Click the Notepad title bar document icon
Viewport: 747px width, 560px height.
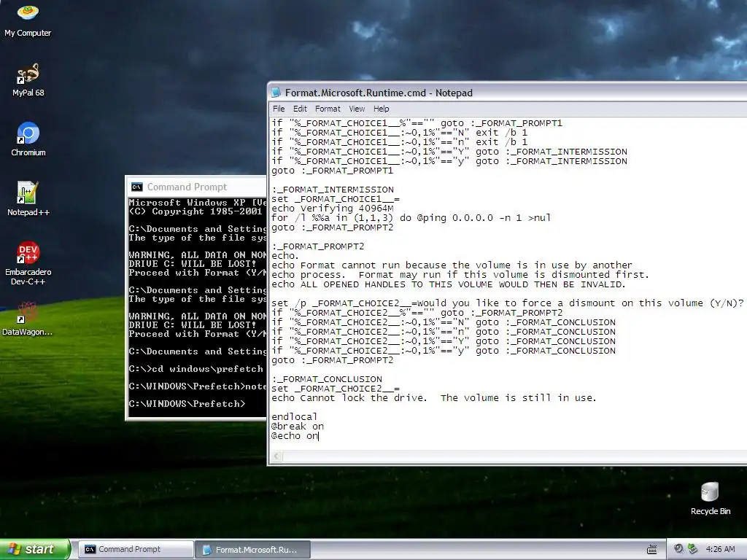pos(276,93)
